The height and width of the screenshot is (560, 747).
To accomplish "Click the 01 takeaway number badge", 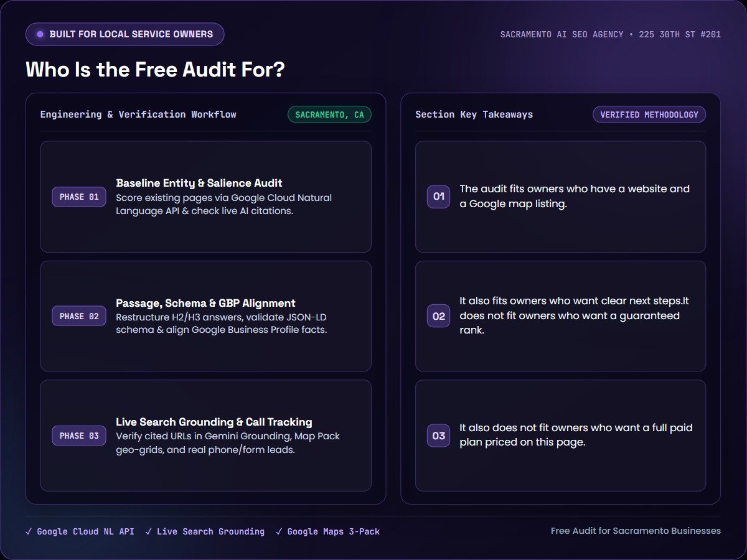I will [x=438, y=197].
